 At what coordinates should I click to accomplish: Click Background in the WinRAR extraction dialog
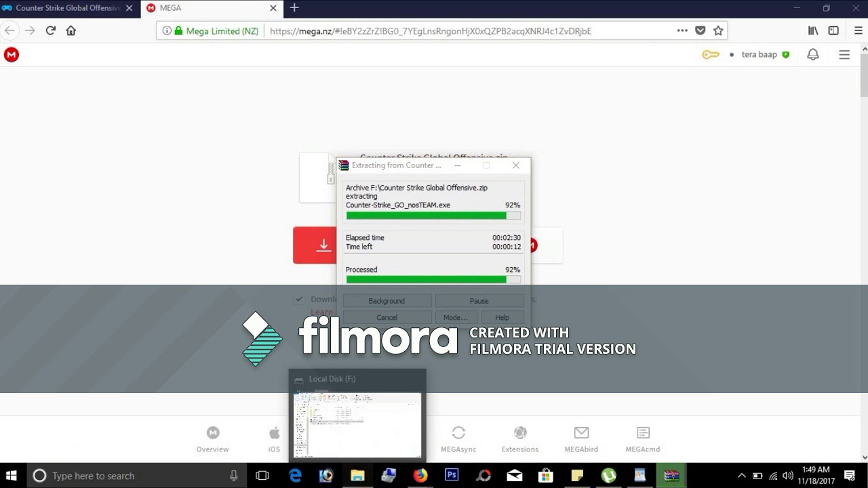pos(387,301)
